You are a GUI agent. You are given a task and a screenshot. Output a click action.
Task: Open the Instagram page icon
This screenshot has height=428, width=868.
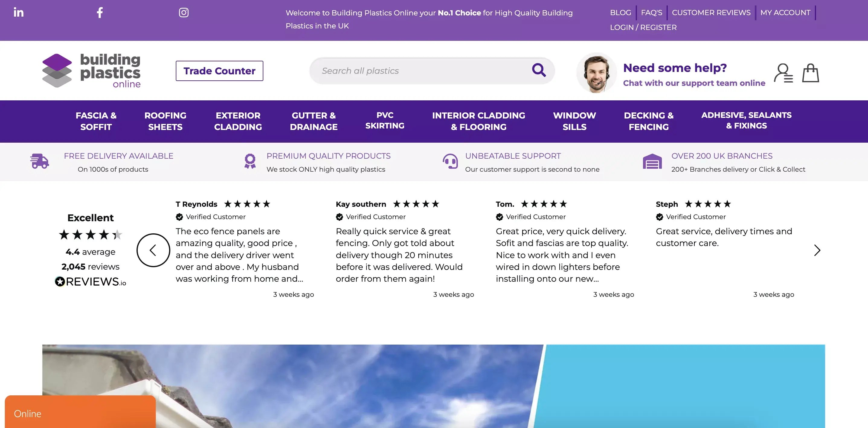(x=184, y=12)
